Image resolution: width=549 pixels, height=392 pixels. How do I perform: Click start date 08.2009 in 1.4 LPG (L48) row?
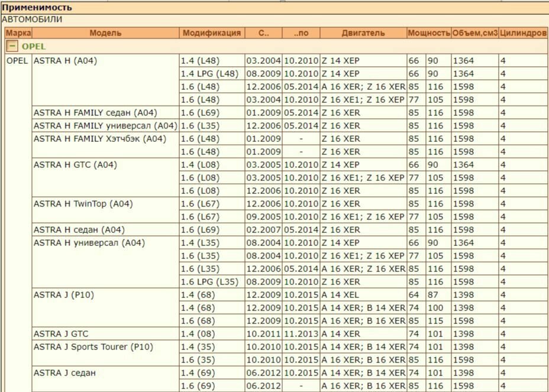click(x=263, y=74)
